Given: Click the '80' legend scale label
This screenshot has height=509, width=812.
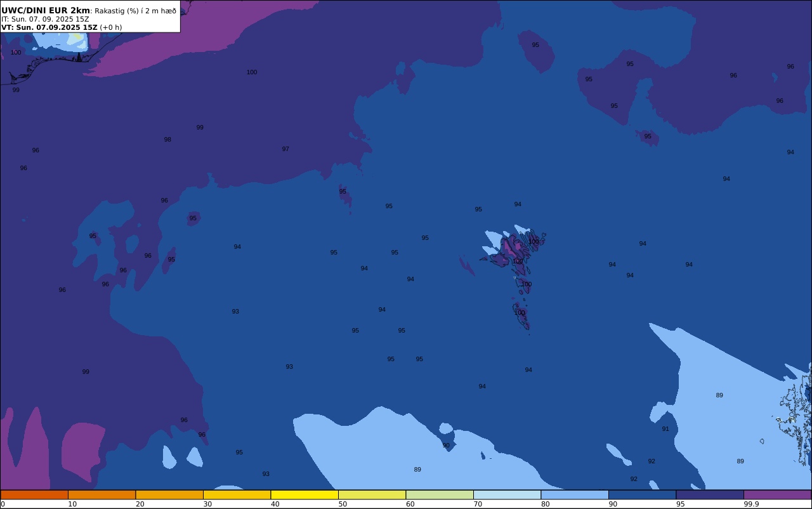Looking at the screenshot, I should tap(546, 504).
